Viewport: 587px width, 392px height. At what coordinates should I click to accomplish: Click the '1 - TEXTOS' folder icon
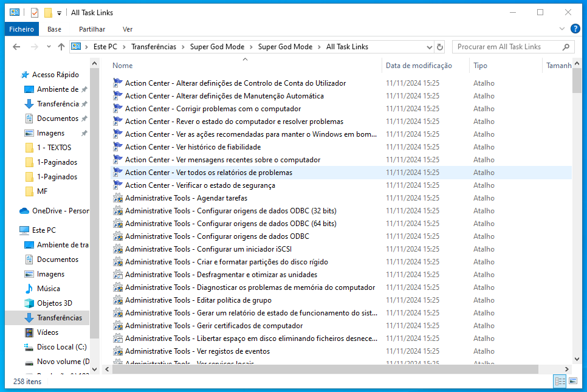click(29, 148)
